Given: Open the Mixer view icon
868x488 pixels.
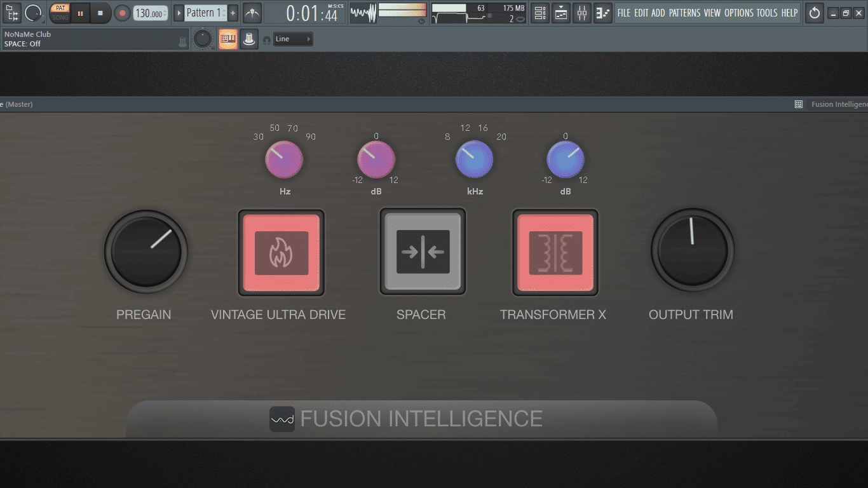Looking at the screenshot, I should 582,13.
